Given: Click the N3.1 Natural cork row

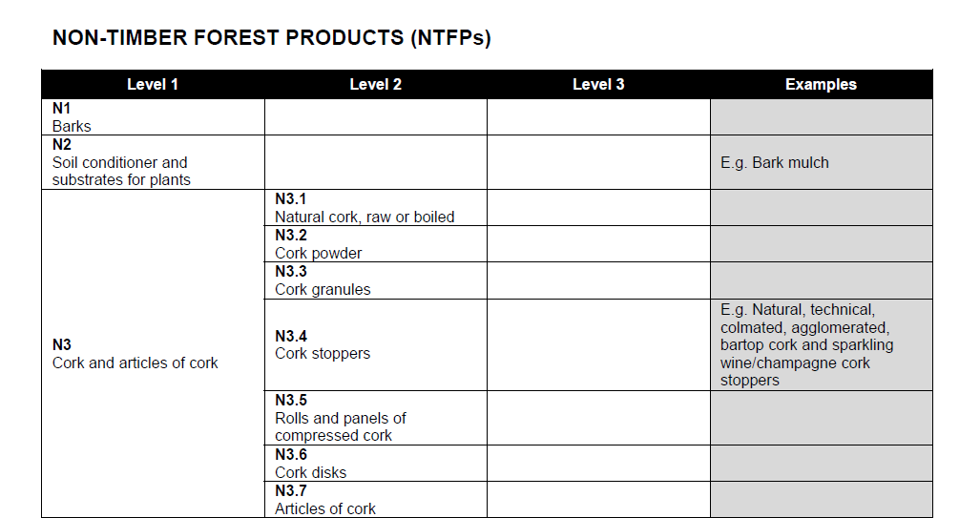Looking at the screenshot, I should [x=365, y=208].
